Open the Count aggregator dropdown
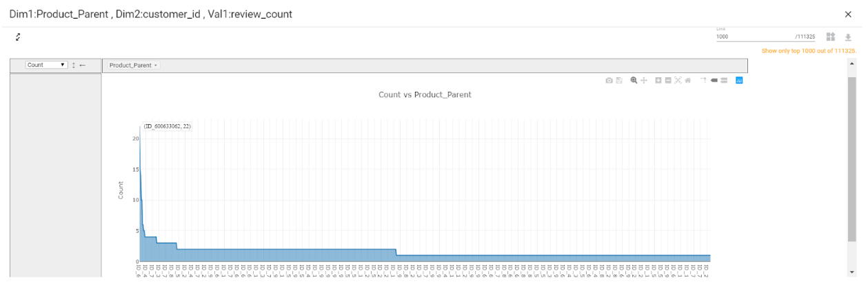 (x=46, y=65)
